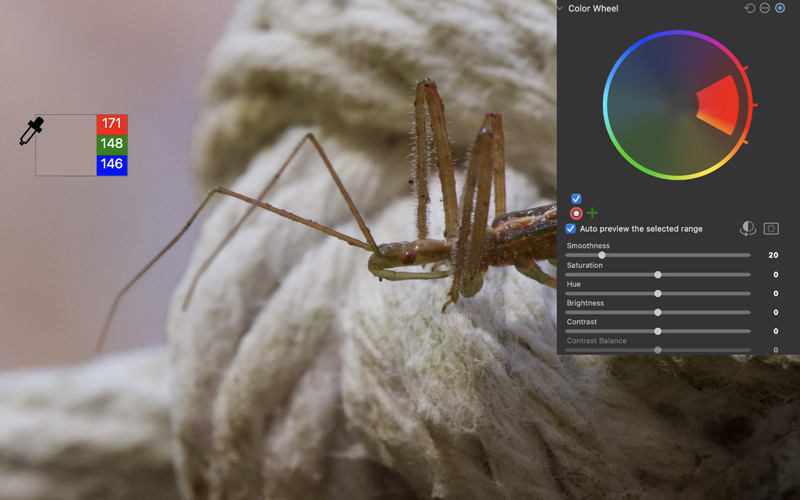
Task: Click the reset arrow icon in Color Wheel header
Action: tap(750, 8)
